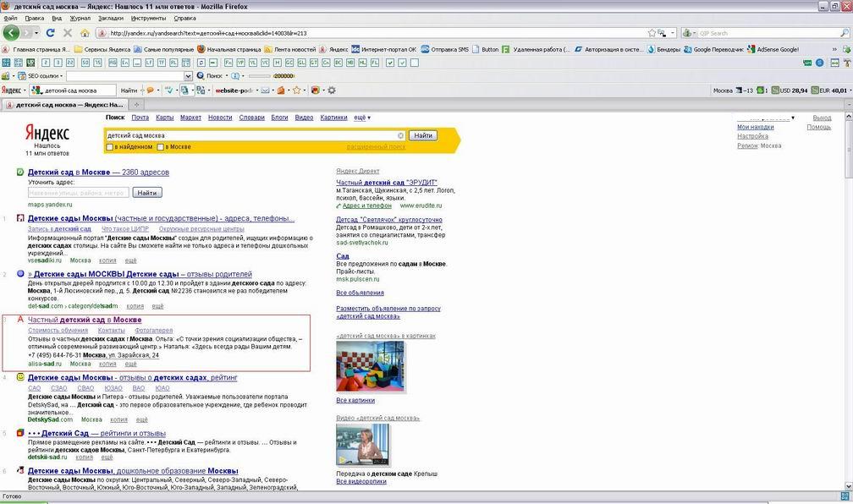Image resolution: width=853 pixels, height=504 pixels.
Task: Expand the 'ещё' services dropdown
Action: coord(362,118)
